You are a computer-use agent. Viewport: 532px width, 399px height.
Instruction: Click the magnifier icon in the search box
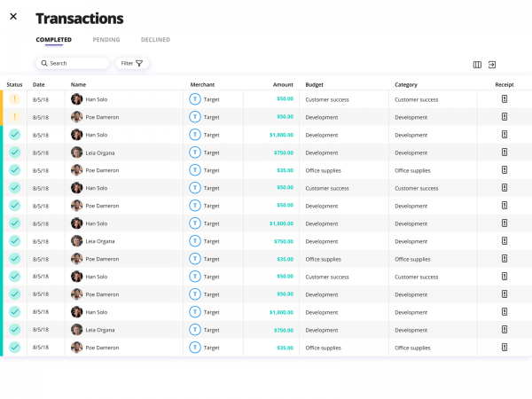[44, 64]
